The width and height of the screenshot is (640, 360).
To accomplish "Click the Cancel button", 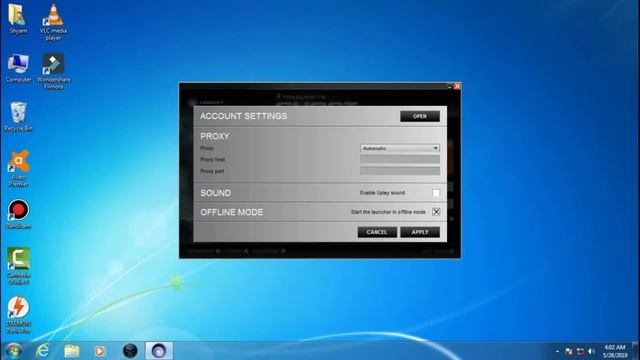I will (x=377, y=232).
